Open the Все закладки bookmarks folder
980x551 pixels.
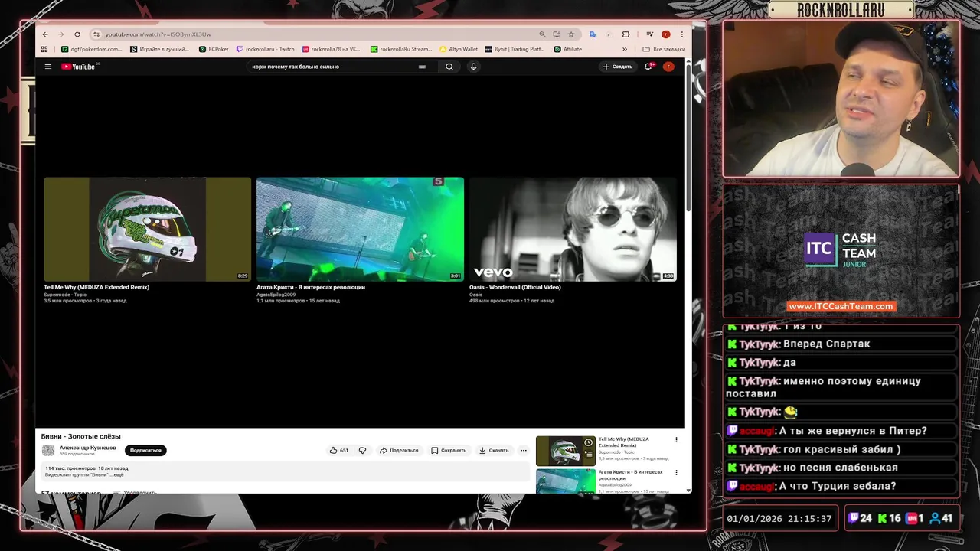pos(664,49)
